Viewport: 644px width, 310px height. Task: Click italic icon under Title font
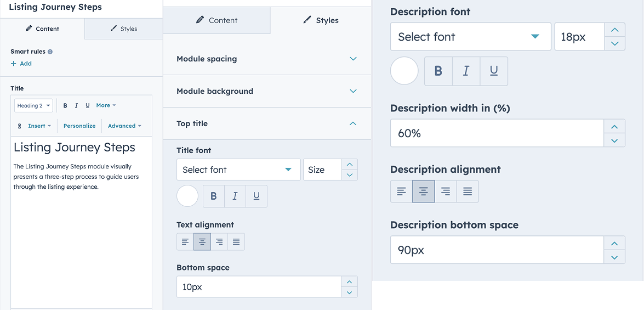point(235,196)
